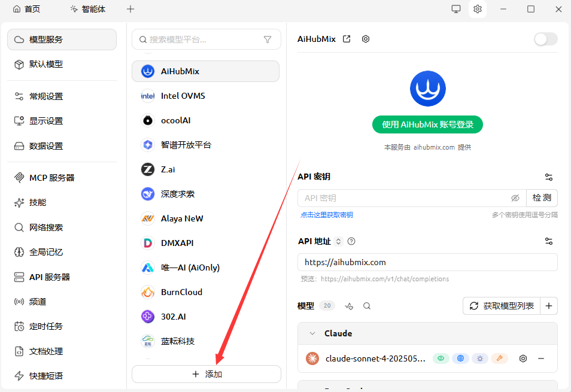Open provider filter funnel icon
Image resolution: width=571 pixels, height=392 pixels.
pos(268,39)
